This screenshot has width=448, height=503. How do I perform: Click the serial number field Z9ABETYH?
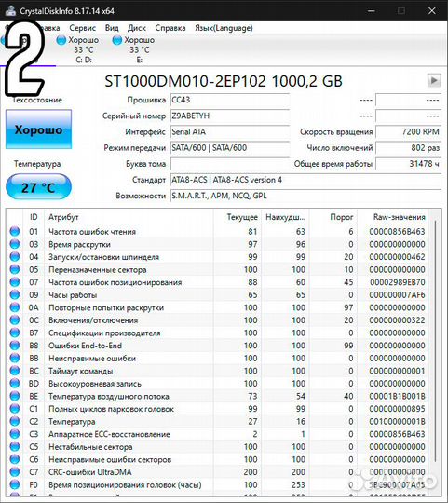point(230,116)
